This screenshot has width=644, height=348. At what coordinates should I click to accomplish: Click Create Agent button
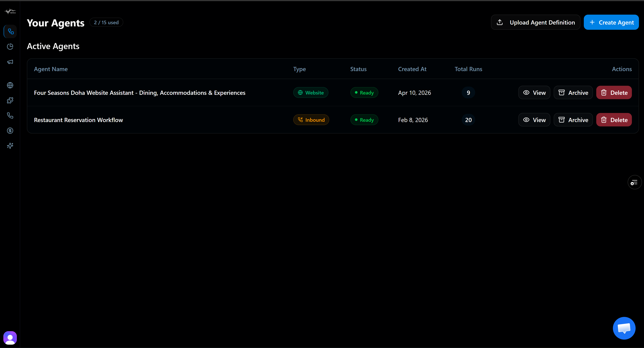[611, 23]
